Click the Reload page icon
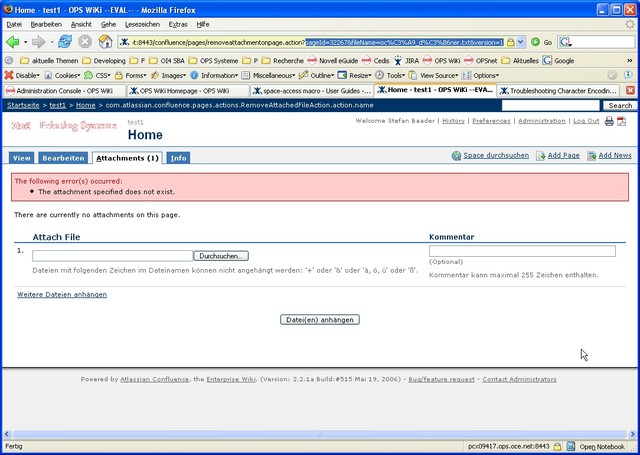640x455 pixels. pyautogui.click(x=65, y=42)
